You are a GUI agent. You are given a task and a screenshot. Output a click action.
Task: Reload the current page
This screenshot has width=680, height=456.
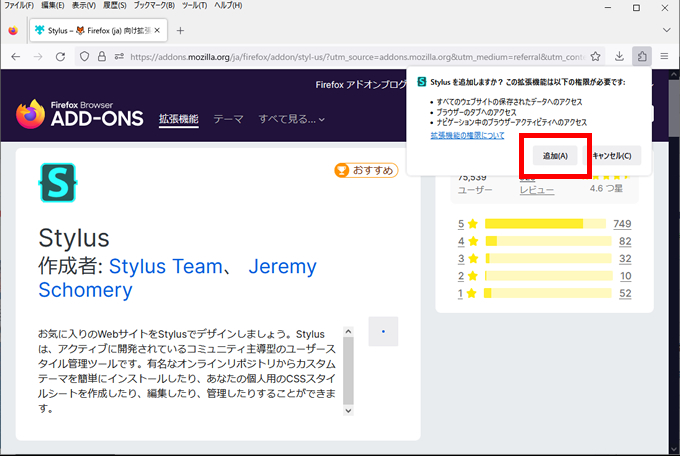tap(60, 56)
